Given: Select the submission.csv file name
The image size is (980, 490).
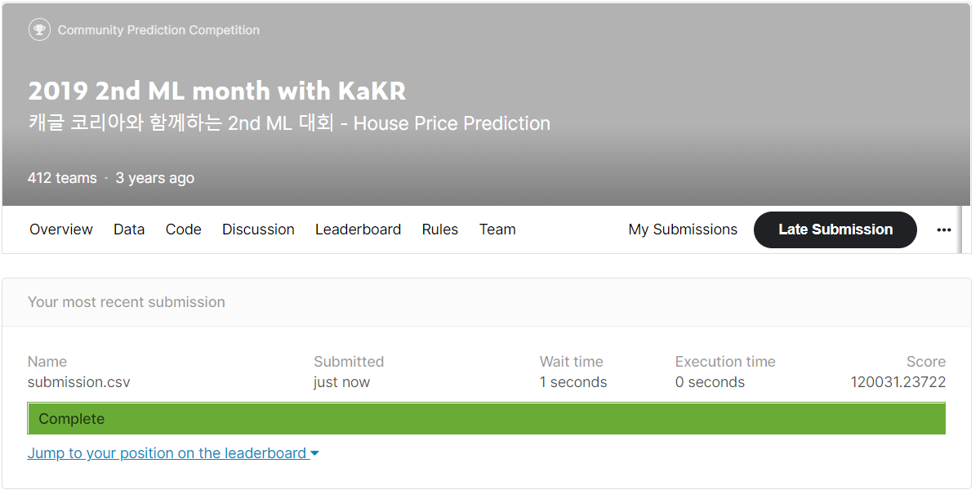Looking at the screenshot, I should click(x=79, y=382).
